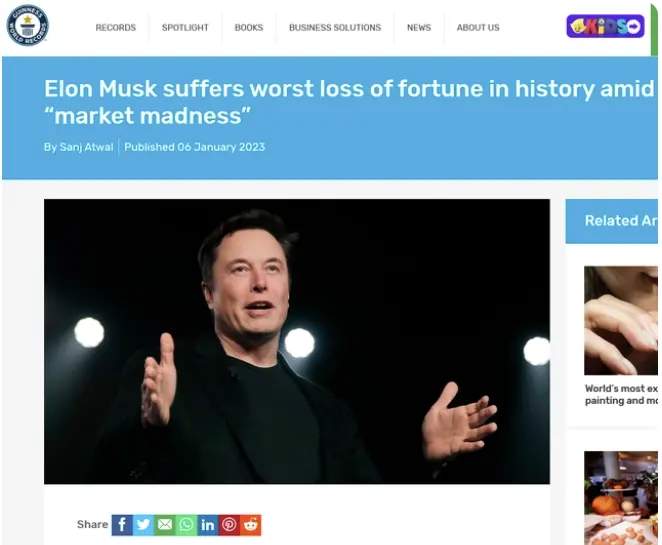Image resolution: width=662 pixels, height=545 pixels.
Task: Open the Spotlight menu
Action: [x=185, y=27]
